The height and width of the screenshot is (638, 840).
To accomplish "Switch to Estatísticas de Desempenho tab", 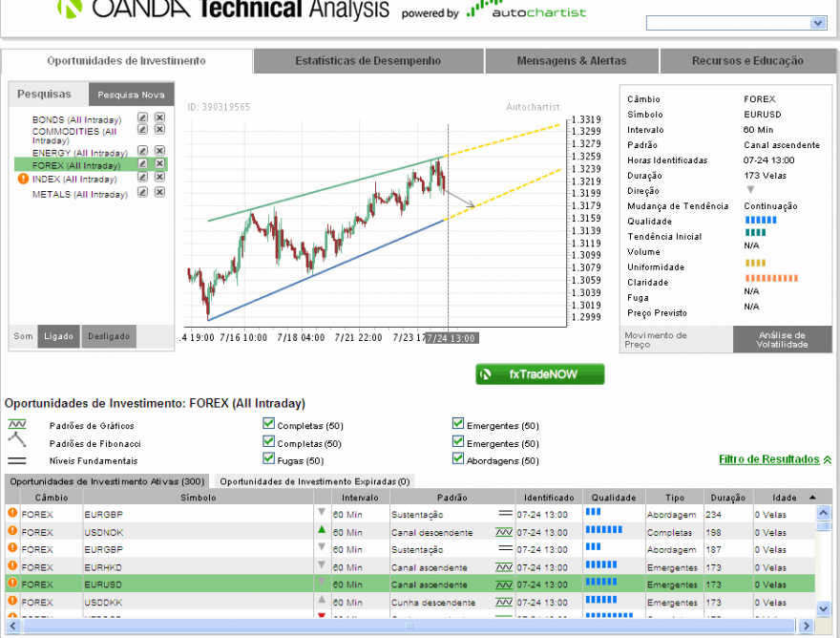I will point(368,60).
